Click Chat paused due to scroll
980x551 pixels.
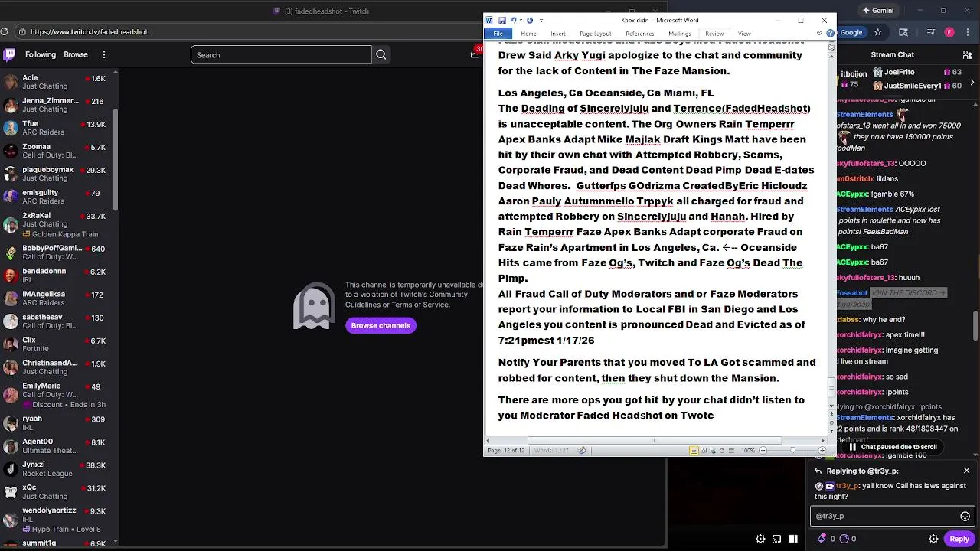coord(892,447)
